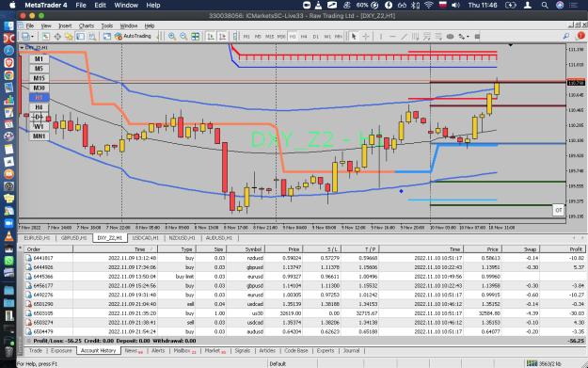Open the red notification badge icon

pyautogui.click(x=580, y=36)
